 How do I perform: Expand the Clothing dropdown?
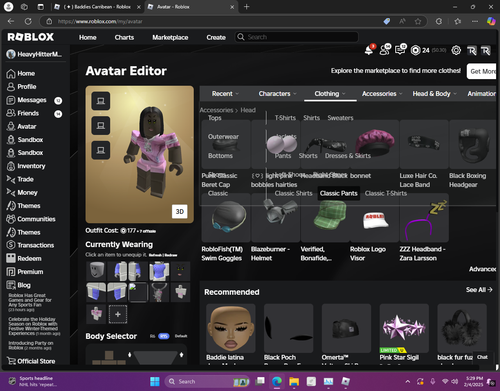pos(330,94)
